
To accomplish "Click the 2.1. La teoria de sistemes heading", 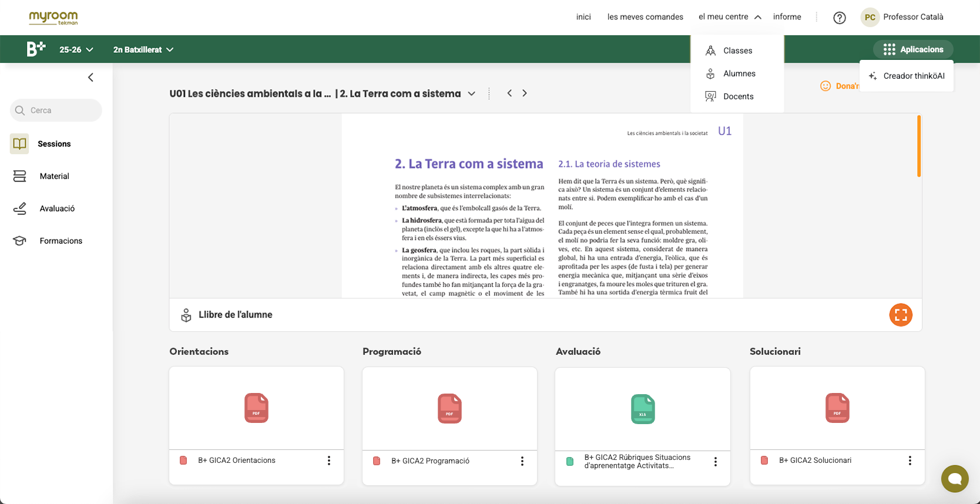I will coord(609,164).
